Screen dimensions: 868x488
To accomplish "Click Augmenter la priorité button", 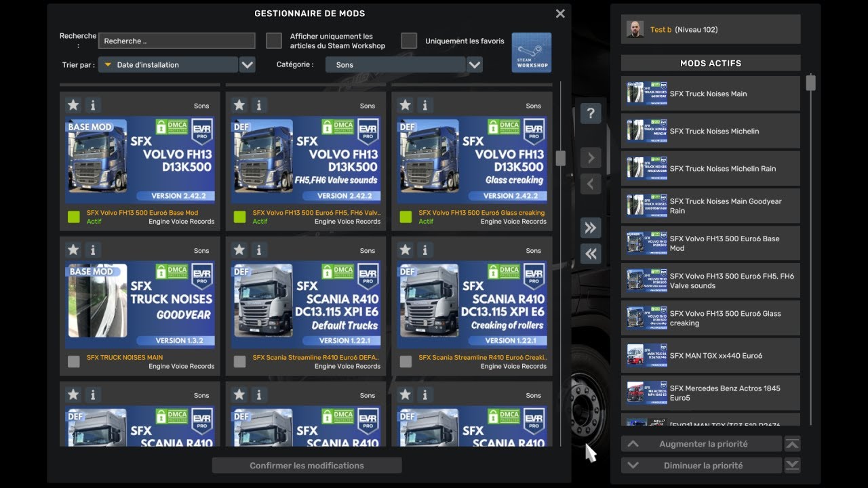I will 702,444.
